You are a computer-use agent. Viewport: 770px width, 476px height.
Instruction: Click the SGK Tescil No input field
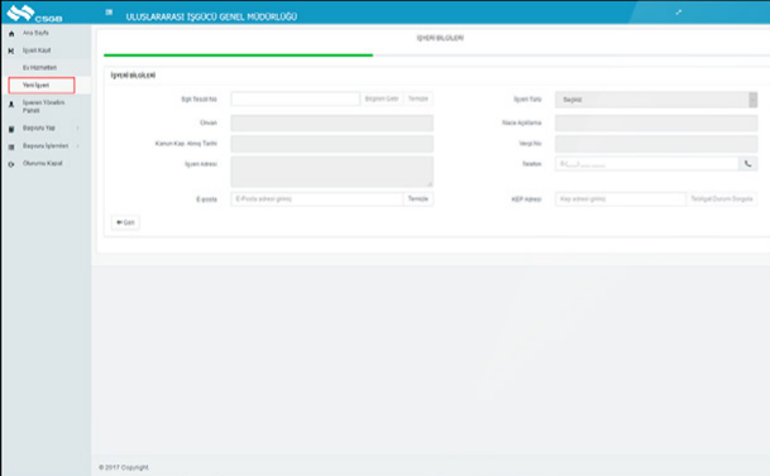click(x=295, y=99)
